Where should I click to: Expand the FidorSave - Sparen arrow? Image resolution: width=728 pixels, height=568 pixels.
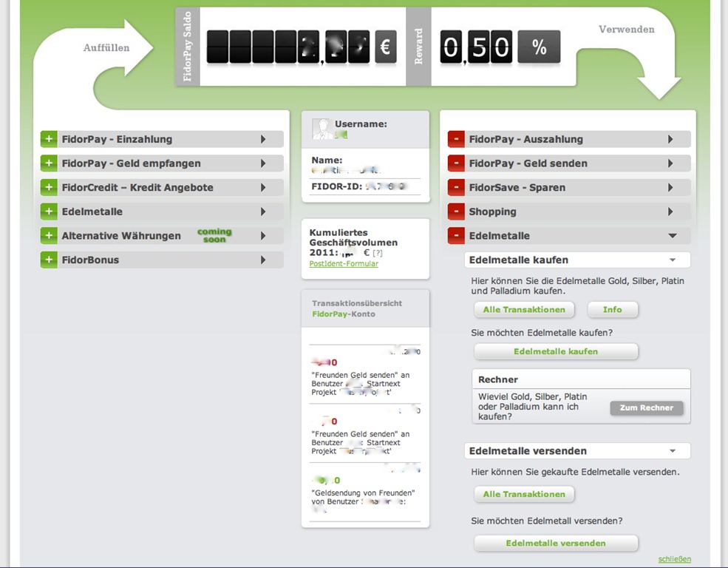pos(670,188)
